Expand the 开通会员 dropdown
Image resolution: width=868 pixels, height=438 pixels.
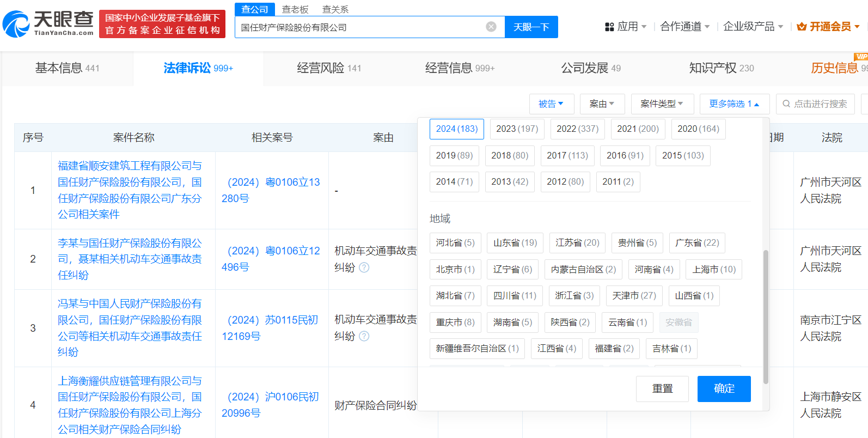point(857,27)
